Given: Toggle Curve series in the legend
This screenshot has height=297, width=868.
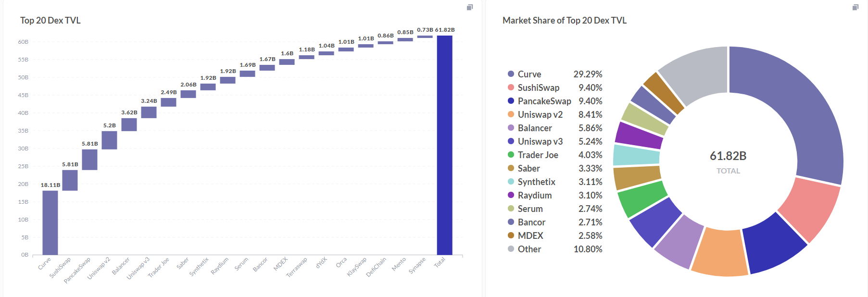Looking at the screenshot, I should pyautogui.click(x=529, y=74).
